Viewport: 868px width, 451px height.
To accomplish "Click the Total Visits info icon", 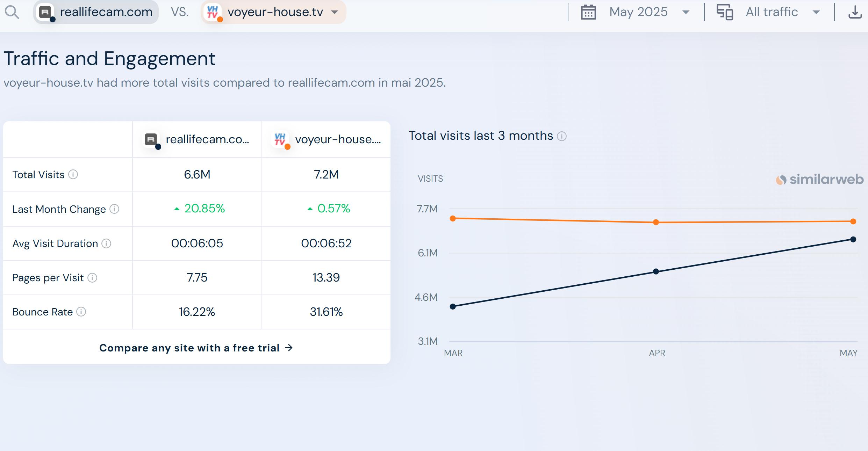I will pyautogui.click(x=73, y=174).
